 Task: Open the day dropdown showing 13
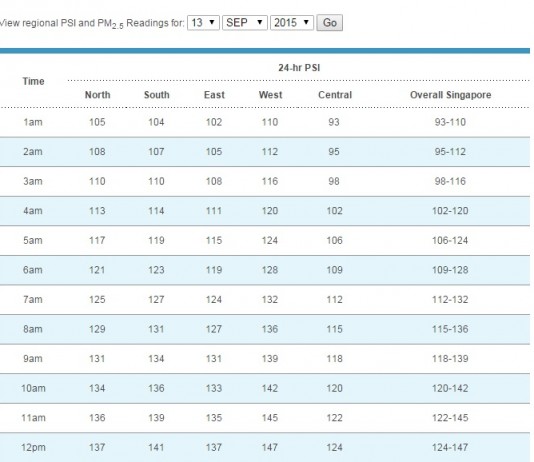pos(203,23)
